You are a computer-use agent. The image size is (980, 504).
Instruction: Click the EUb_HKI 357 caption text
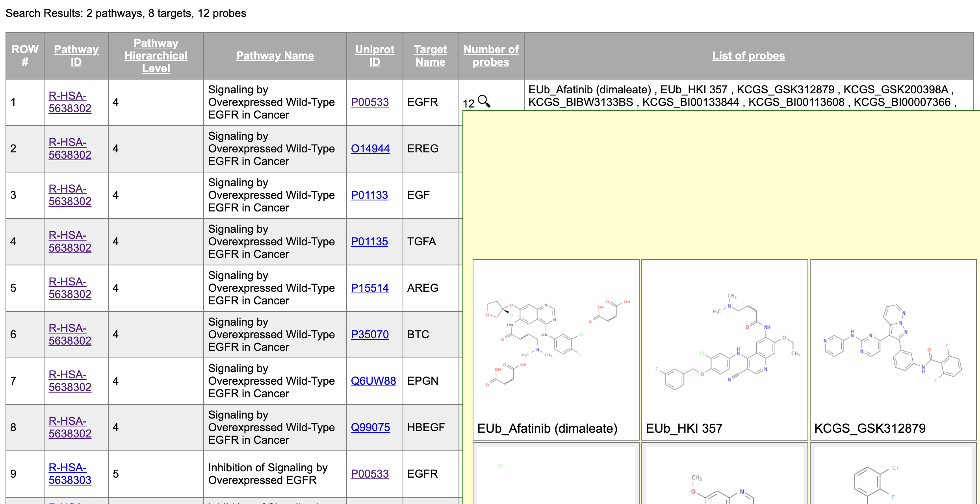pyautogui.click(x=684, y=428)
